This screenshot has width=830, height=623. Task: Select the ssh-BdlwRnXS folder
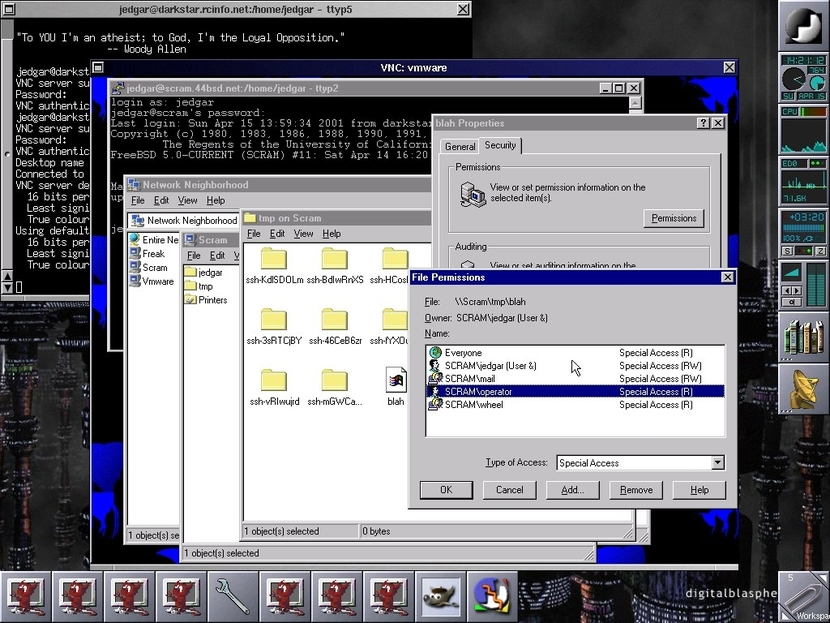point(335,266)
